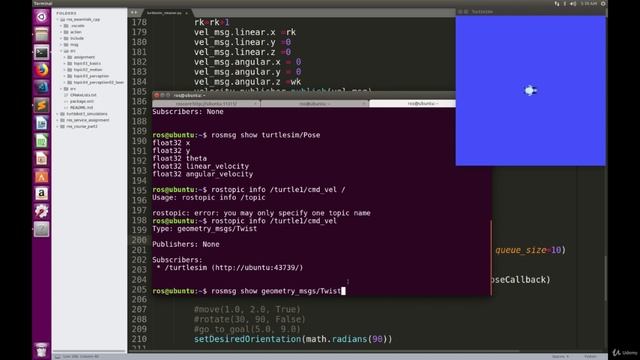Click the Amazon launcher icon

(x=41, y=193)
